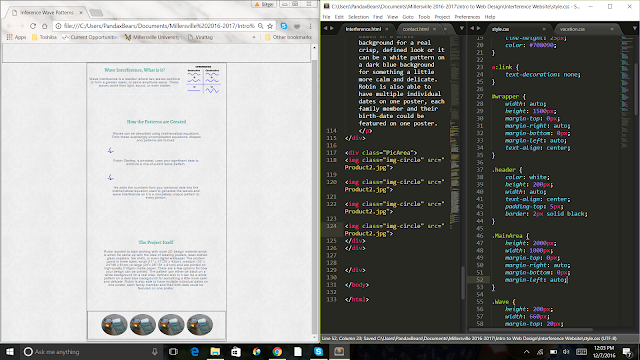
Task: Open the zoom magnifier in address bar
Action: point(260,26)
